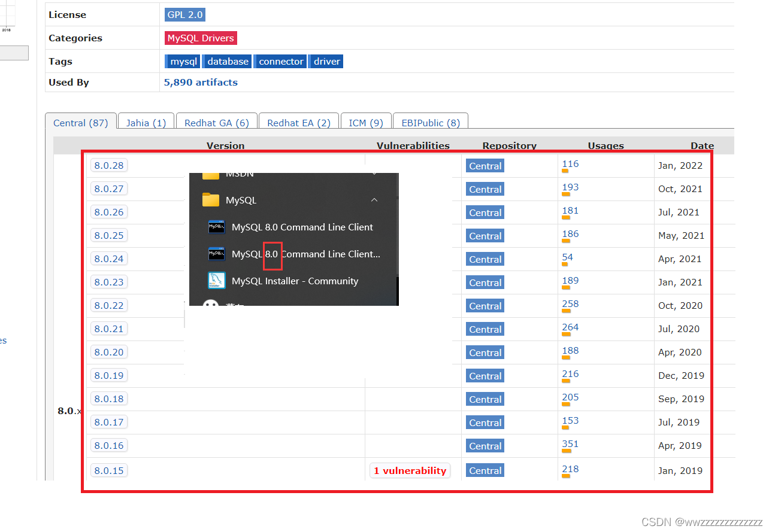
Task: Open version 8.0.15
Action: (109, 471)
